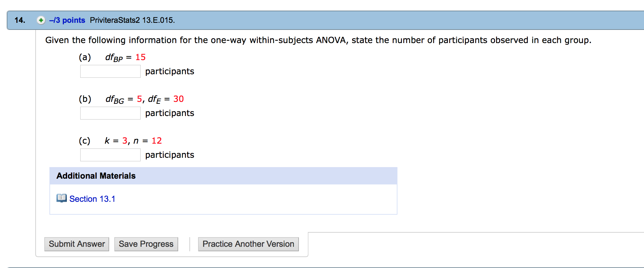
Task: Click Practice Another Version
Action: (248, 244)
